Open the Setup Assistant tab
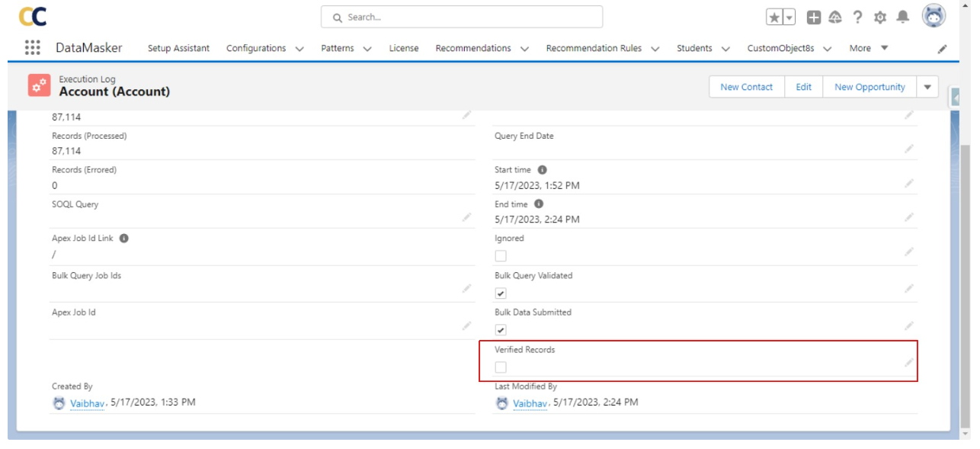Image resolution: width=980 pixels, height=449 pixels. pyautogui.click(x=178, y=48)
